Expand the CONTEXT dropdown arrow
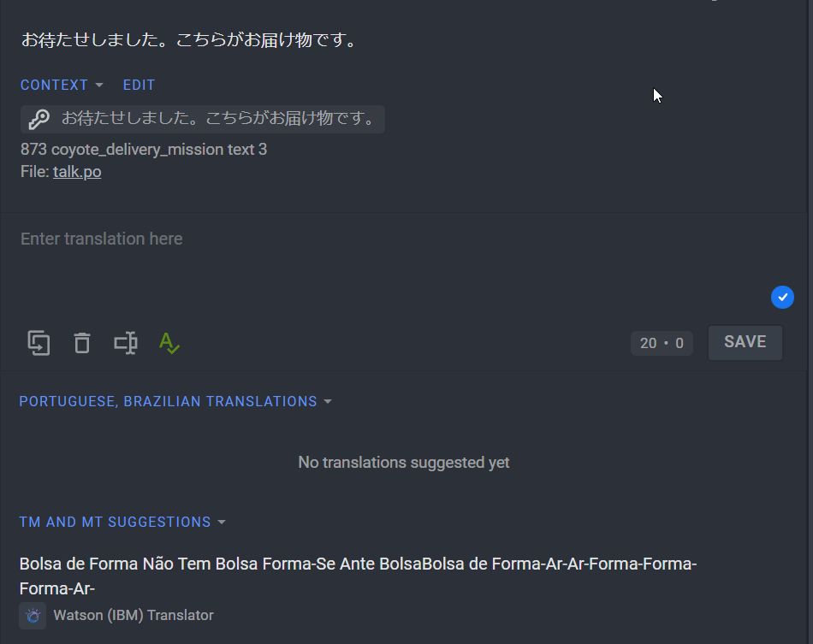This screenshot has height=644, width=813. 99,85
